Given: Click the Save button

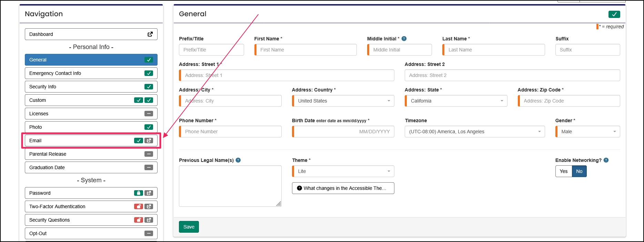Looking at the screenshot, I should (189, 227).
